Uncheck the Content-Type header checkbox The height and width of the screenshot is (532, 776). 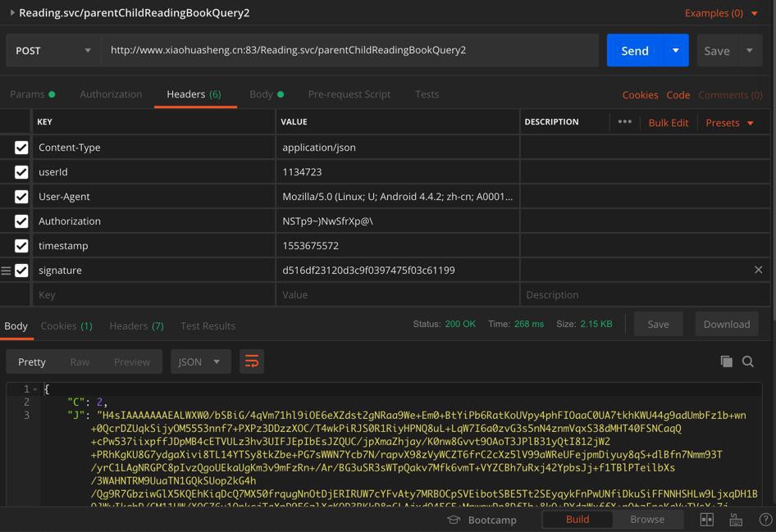(21, 148)
